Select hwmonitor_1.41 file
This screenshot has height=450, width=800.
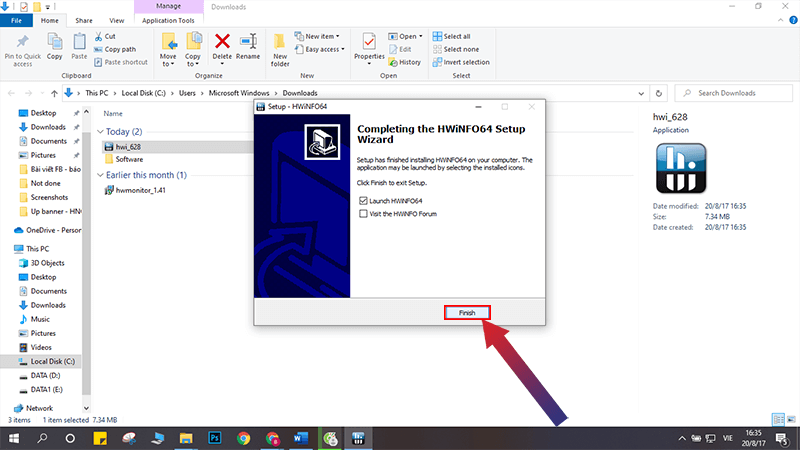(x=135, y=190)
